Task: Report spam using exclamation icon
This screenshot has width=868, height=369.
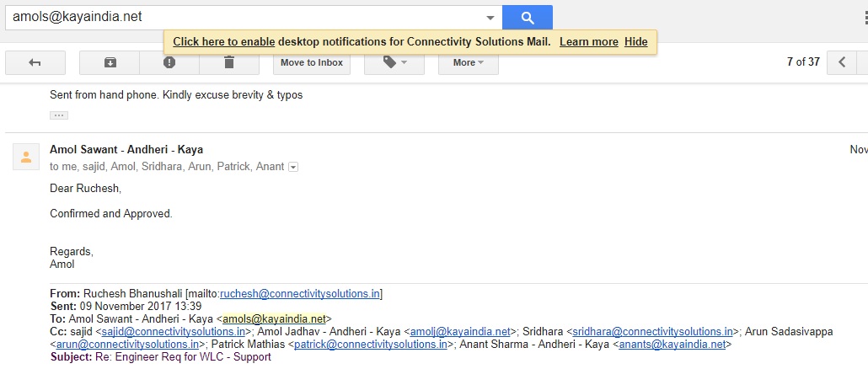Action: click(169, 62)
